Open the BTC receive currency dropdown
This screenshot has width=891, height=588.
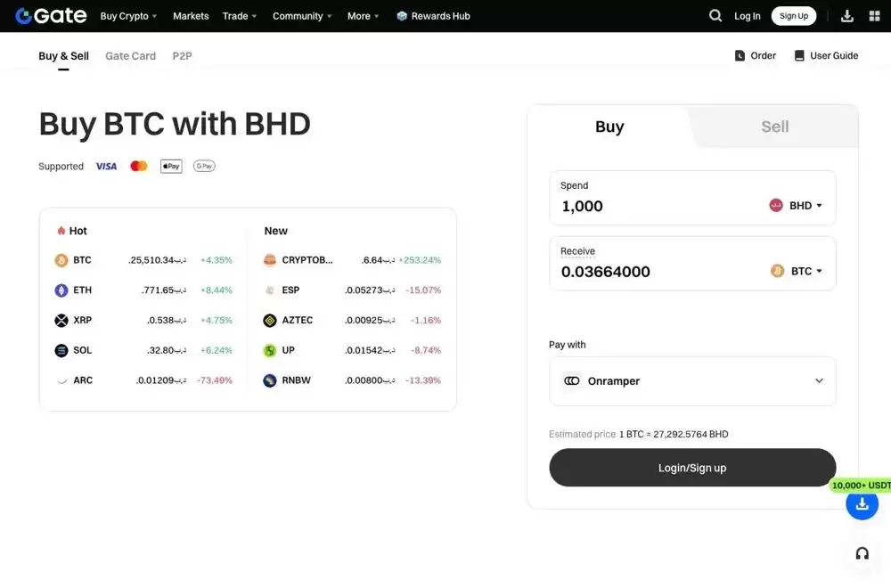tap(796, 271)
